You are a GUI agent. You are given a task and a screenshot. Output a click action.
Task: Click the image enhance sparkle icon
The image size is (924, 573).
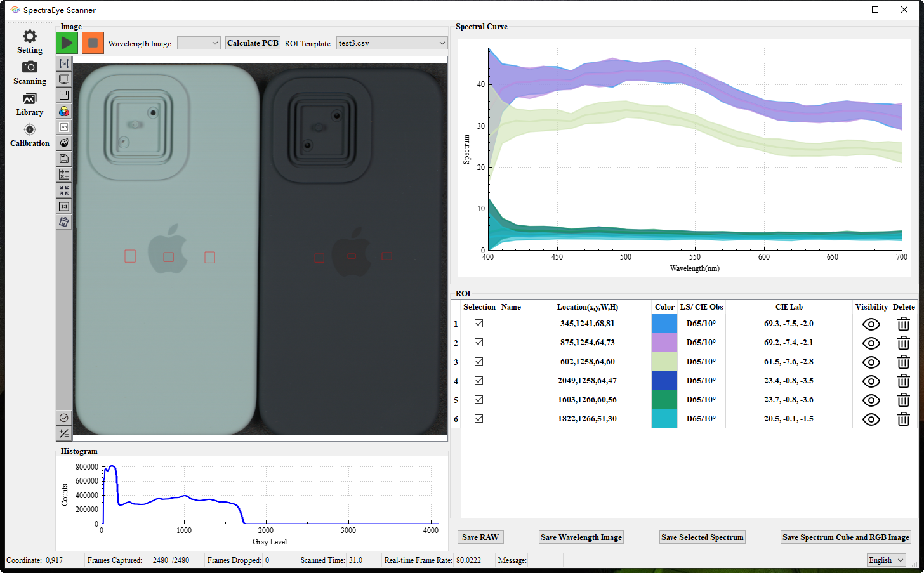click(x=64, y=143)
